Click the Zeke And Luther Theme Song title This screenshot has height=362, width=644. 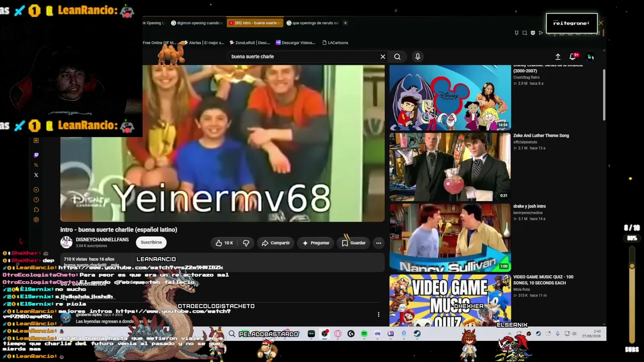[x=541, y=136]
